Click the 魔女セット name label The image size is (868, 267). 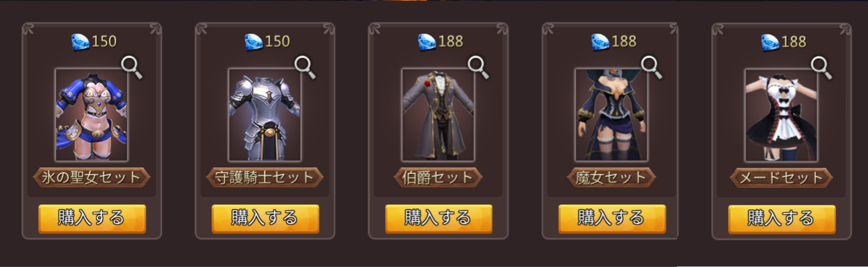coord(611,178)
